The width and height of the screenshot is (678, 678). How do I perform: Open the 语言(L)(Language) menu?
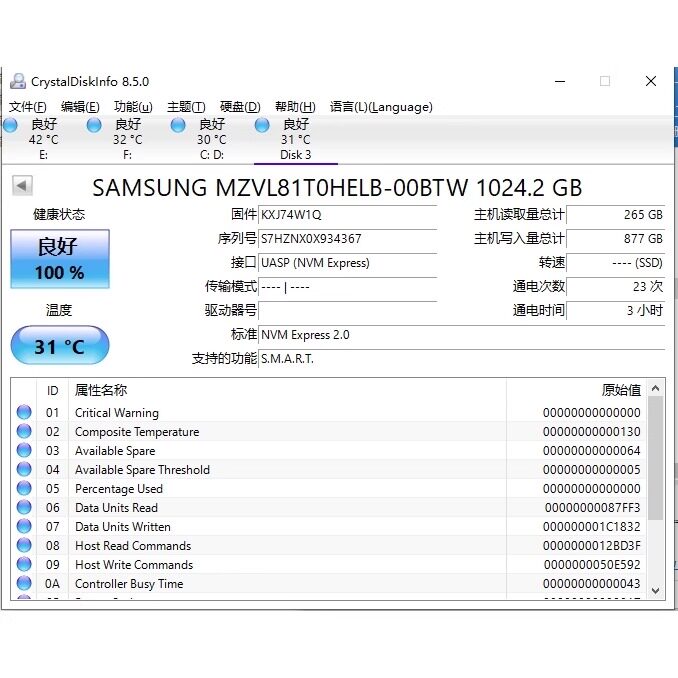(381, 107)
